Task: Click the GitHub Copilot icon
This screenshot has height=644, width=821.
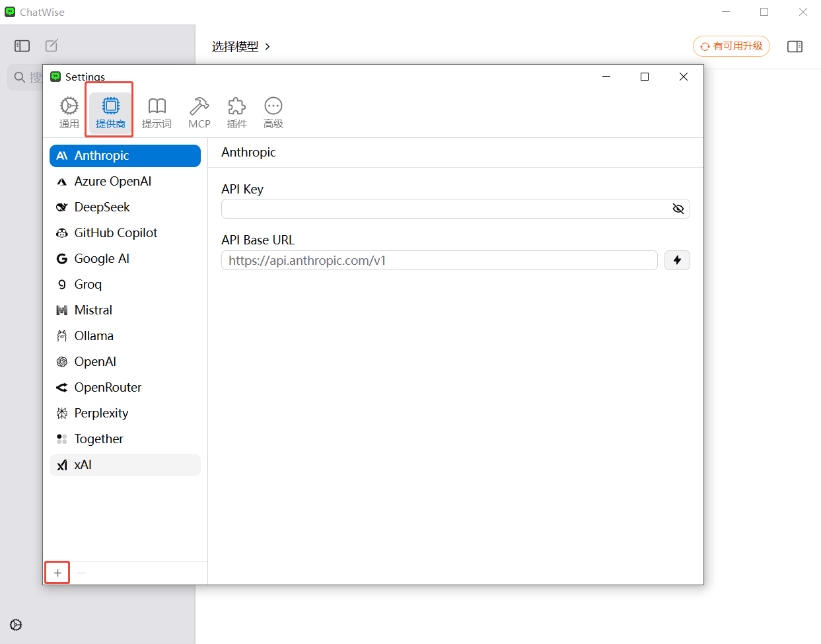Action: (62, 233)
